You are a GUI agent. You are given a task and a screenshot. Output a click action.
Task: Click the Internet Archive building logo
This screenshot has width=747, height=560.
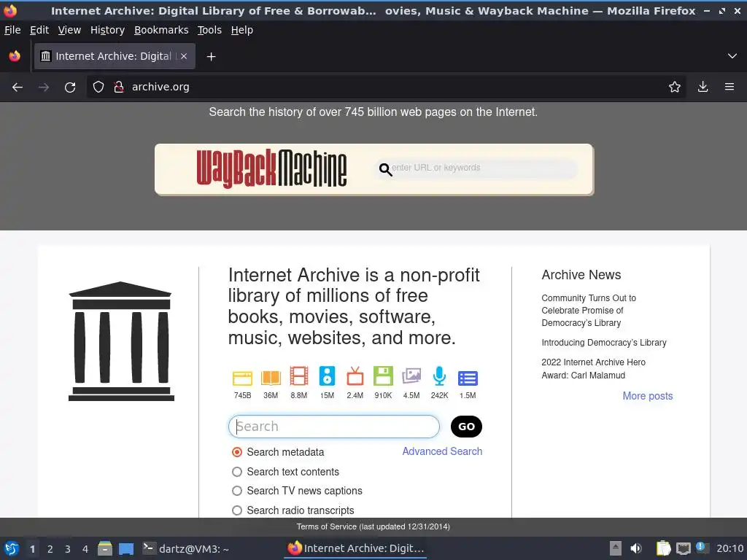point(121,341)
